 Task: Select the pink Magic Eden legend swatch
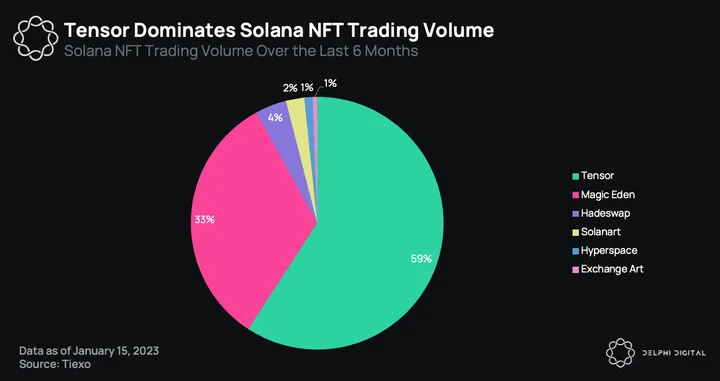pyautogui.click(x=575, y=195)
